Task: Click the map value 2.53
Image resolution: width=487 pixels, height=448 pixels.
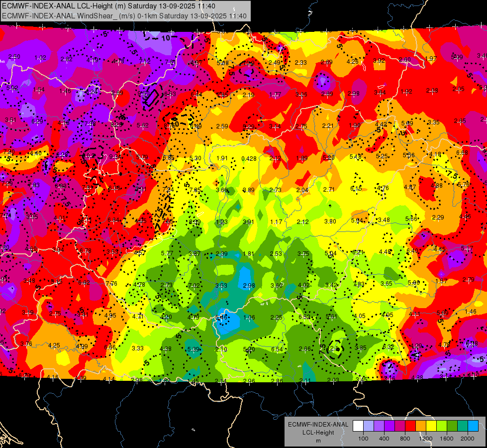Action: 276,254
